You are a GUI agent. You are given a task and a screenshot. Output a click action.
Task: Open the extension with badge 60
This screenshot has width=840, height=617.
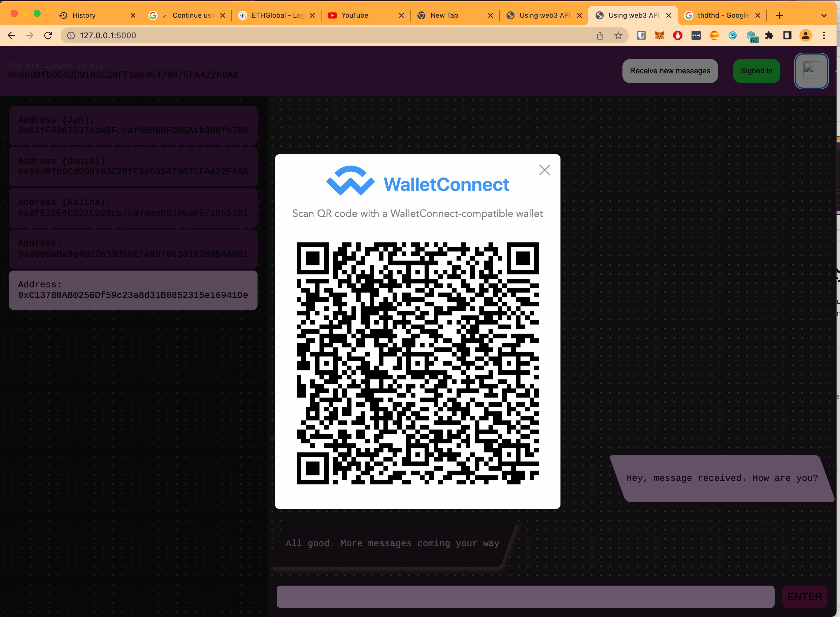(751, 37)
